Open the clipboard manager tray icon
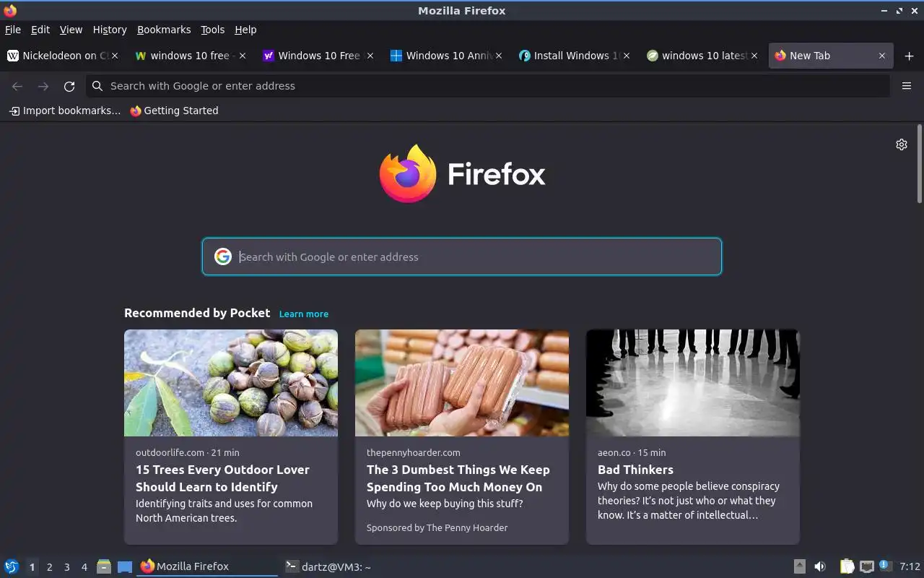Viewport: 924px width, 578px height. pos(847,566)
